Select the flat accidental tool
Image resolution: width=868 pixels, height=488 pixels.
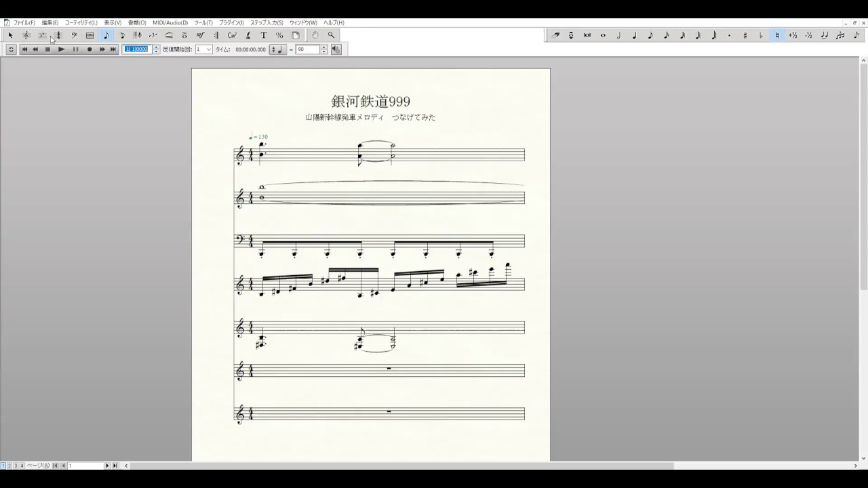(761, 35)
